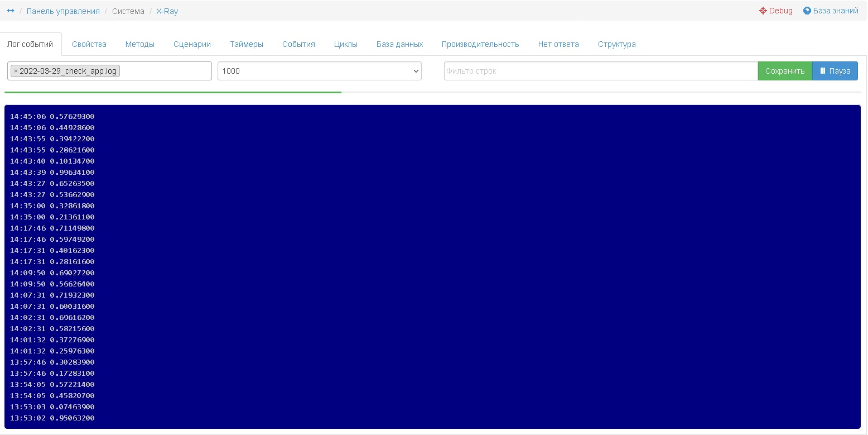Click log line 14:07:31 0.60031600
This screenshot has height=435, width=868.
(52, 307)
